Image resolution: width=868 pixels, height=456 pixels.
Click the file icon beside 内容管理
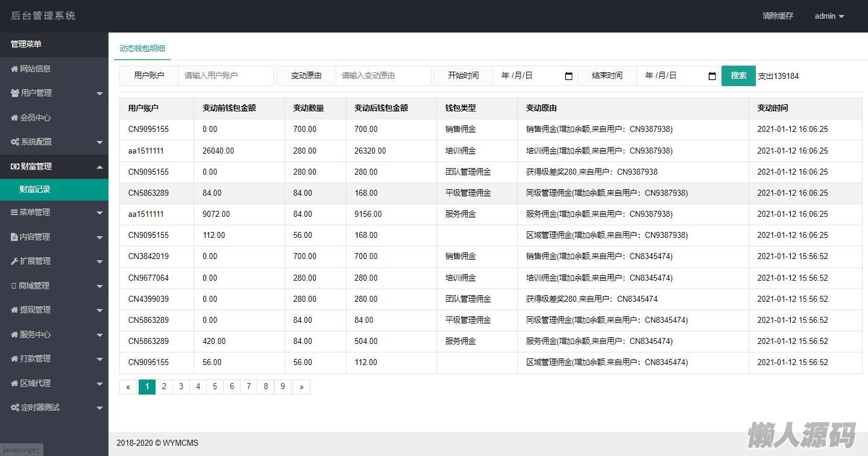pyautogui.click(x=14, y=237)
